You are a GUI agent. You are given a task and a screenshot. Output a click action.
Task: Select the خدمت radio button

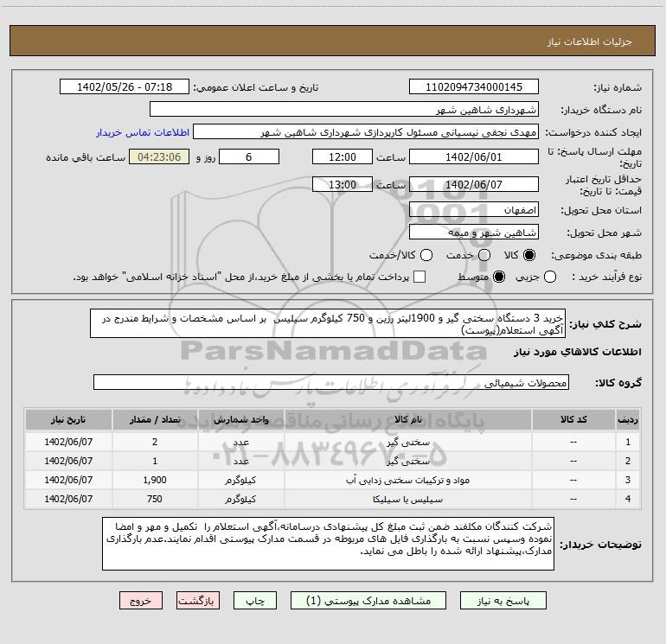tap(484, 255)
